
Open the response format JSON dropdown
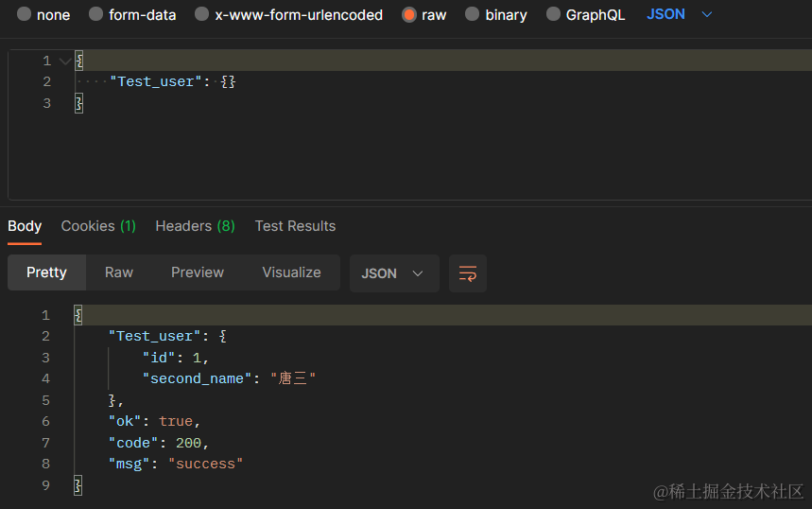(x=394, y=273)
